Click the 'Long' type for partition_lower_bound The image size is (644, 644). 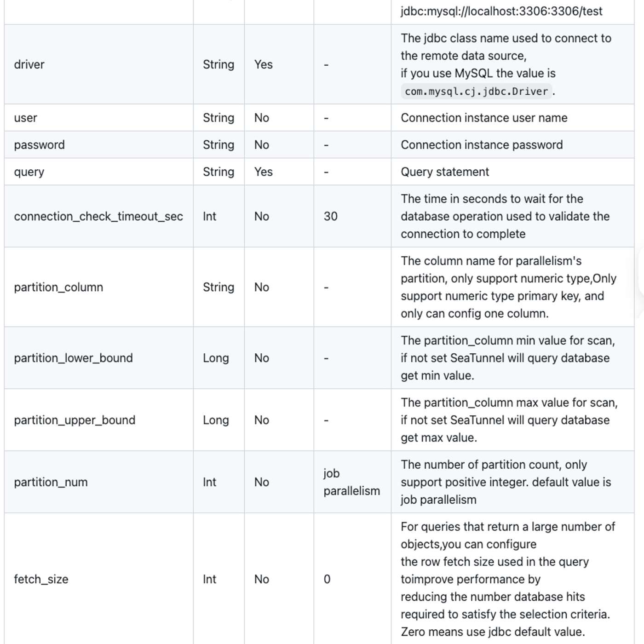click(x=216, y=358)
